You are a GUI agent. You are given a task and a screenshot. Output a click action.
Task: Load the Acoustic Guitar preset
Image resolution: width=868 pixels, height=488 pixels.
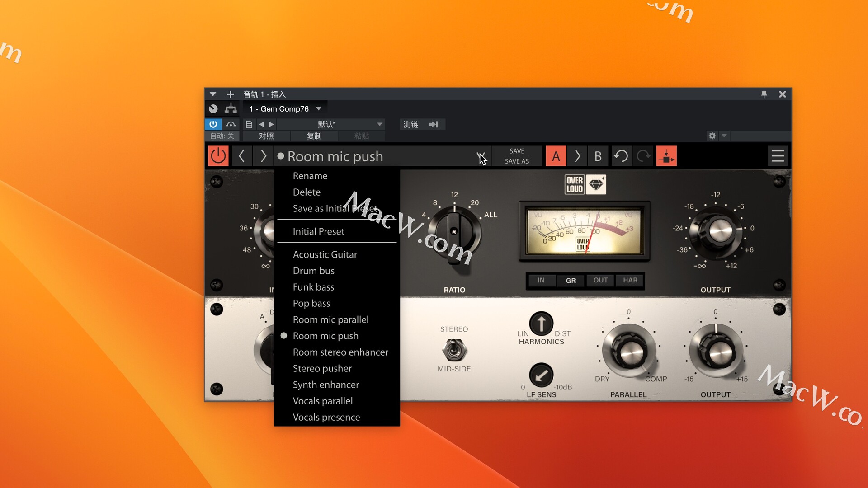tap(337, 254)
